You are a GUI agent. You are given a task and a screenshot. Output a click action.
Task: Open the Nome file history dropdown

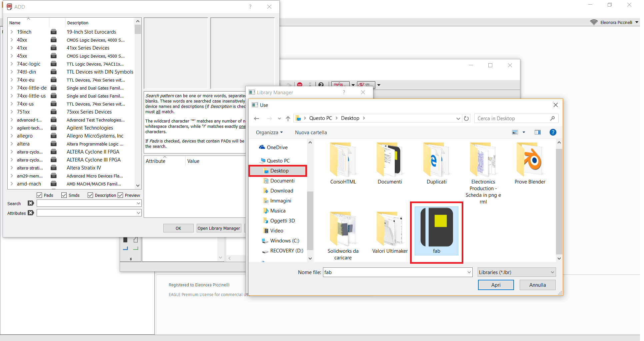(469, 272)
